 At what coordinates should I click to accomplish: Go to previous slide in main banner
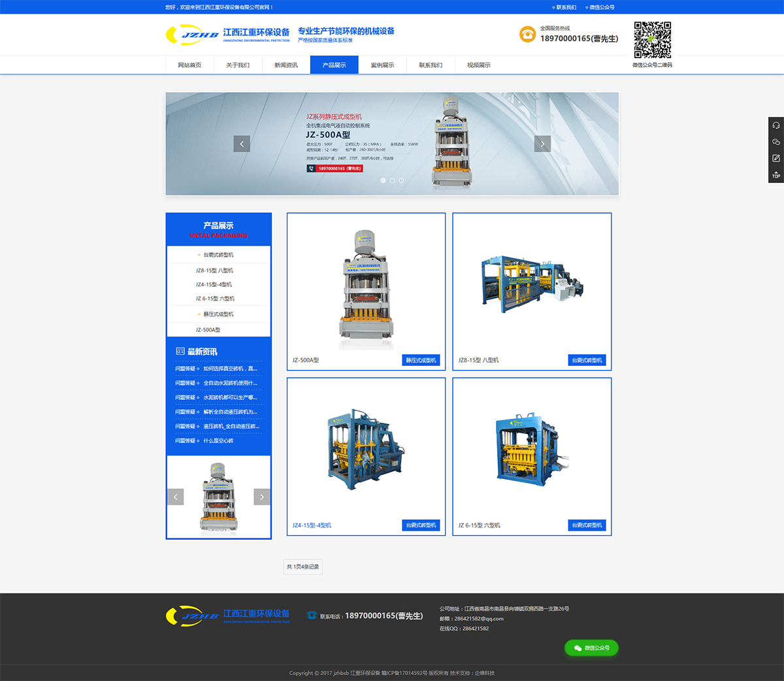242,144
